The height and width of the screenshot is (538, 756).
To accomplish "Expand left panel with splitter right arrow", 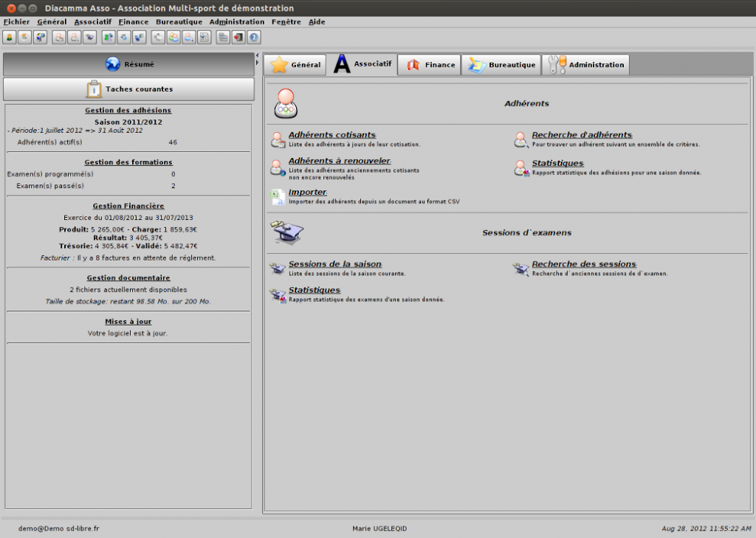I will (257, 63).
